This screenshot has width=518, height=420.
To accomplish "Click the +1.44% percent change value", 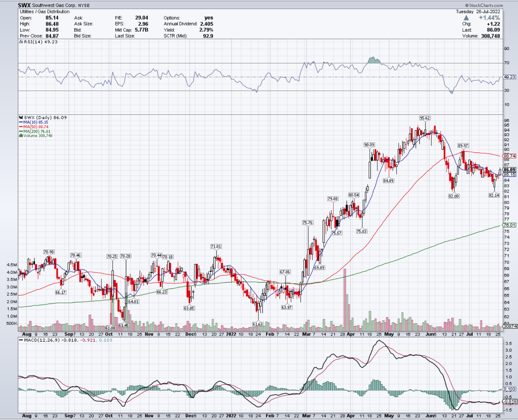I will pos(489,18).
